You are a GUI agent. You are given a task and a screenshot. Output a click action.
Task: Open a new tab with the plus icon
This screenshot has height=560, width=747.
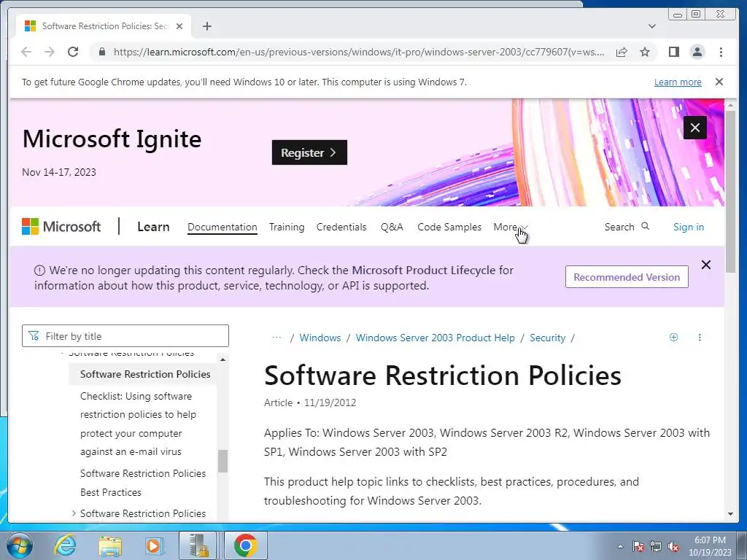pos(206,26)
